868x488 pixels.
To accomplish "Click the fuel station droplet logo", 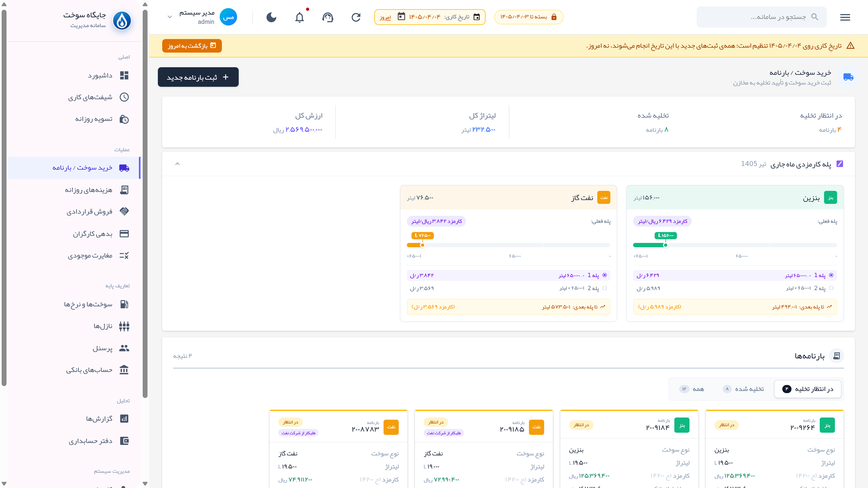I will [122, 21].
